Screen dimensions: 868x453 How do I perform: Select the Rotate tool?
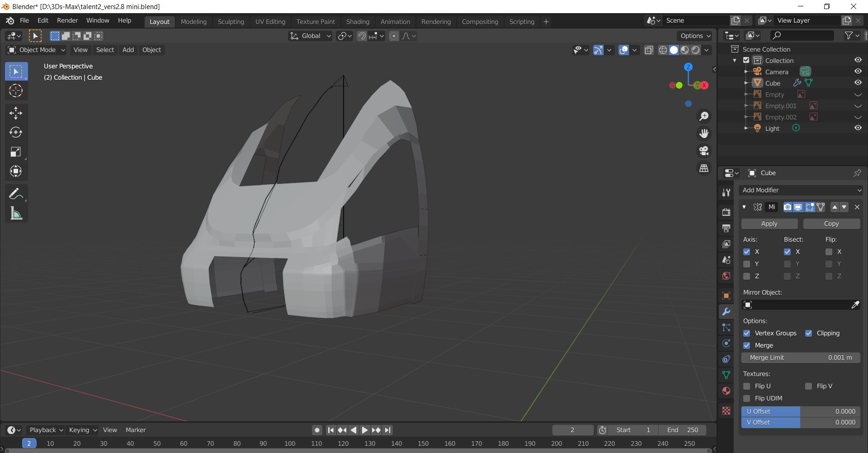pyautogui.click(x=16, y=132)
